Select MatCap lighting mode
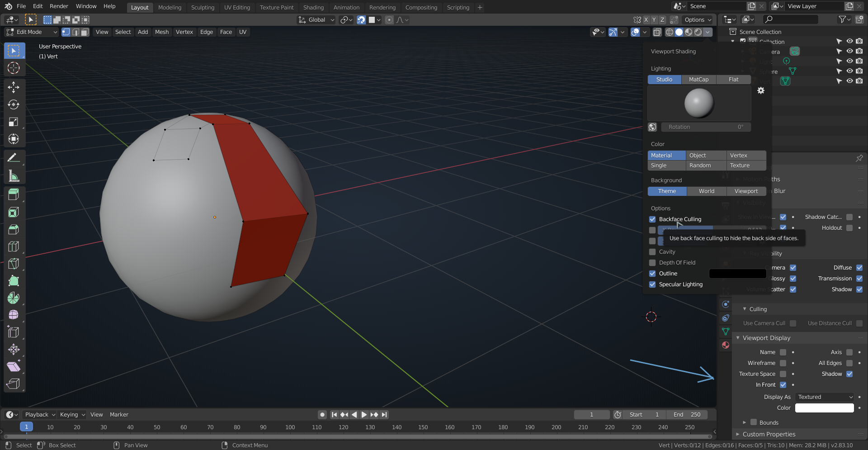Viewport: 868px width, 450px height. coord(699,80)
